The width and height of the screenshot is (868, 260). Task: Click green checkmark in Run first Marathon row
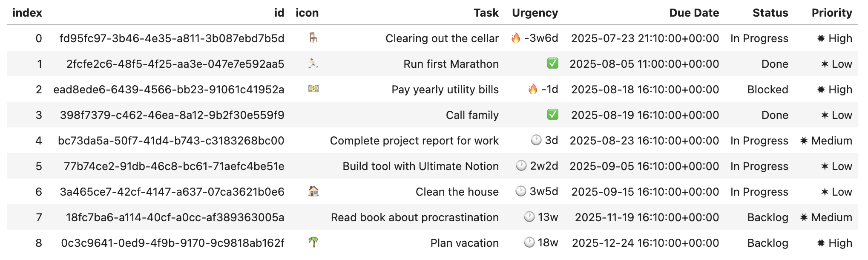pyautogui.click(x=553, y=64)
